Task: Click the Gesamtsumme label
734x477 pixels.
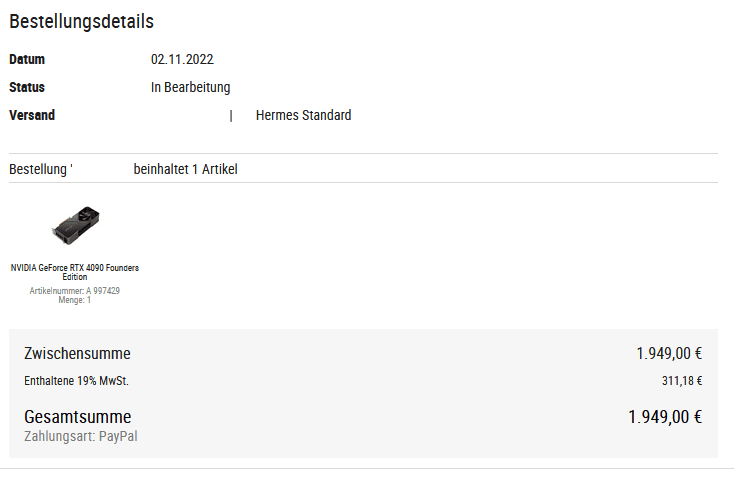Action: point(78,417)
